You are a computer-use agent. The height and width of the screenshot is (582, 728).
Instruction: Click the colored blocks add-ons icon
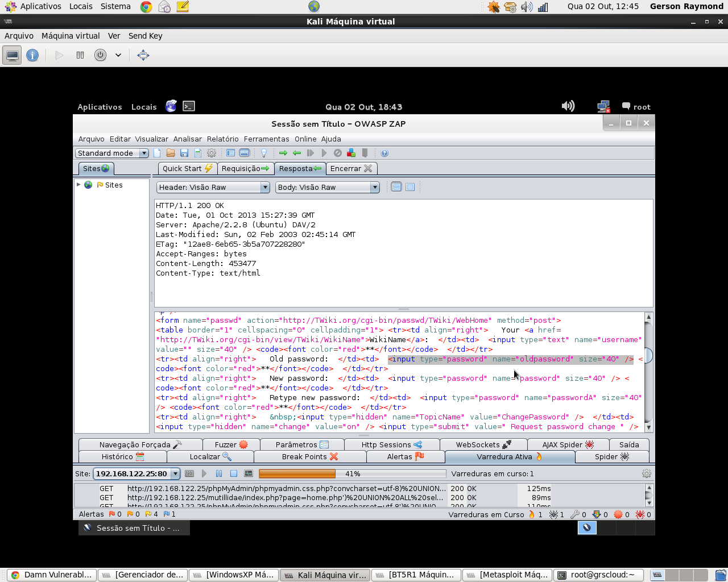(x=351, y=153)
